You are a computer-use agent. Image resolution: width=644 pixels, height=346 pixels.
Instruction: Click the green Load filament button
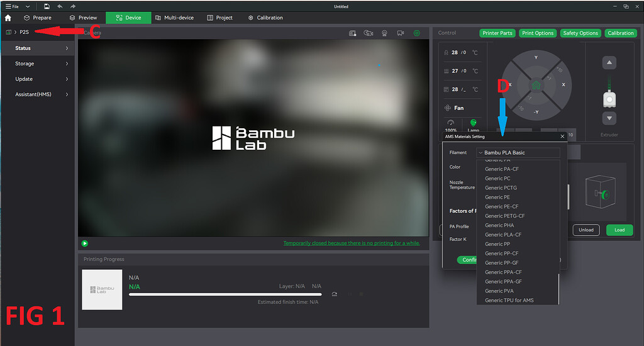619,230
